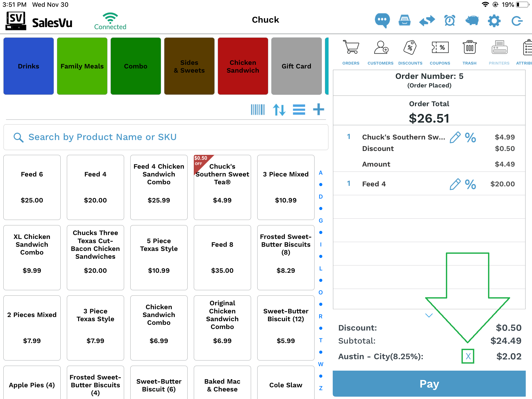Apply percent discount to Chuck's Southern Sweet Tea line
Screen dimensions: 532x399
pyautogui.click(x=470, y=138)
